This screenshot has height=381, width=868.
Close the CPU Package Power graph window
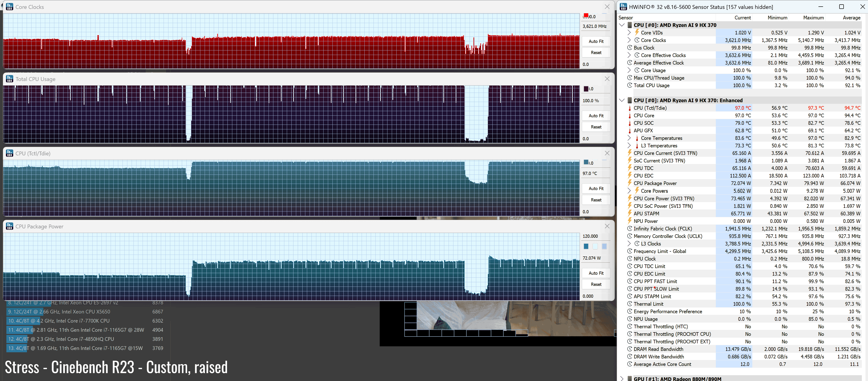coord(607,226)
